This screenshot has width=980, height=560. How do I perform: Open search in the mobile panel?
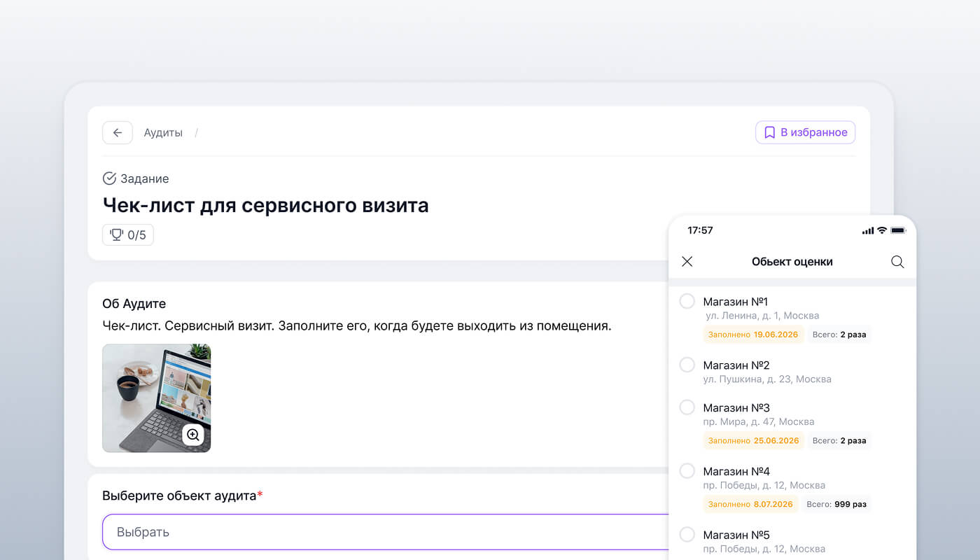coord(897,262)
